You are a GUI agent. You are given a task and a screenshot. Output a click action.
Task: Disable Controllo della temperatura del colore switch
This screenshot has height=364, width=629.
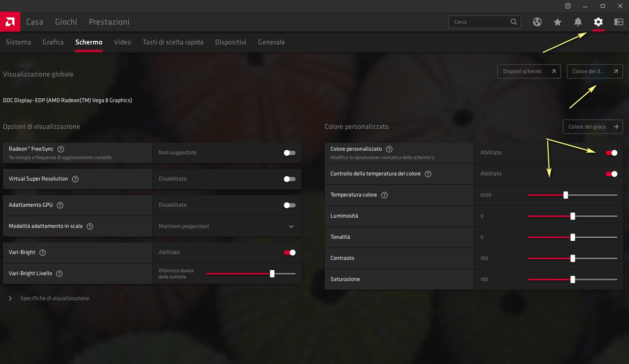611,174
